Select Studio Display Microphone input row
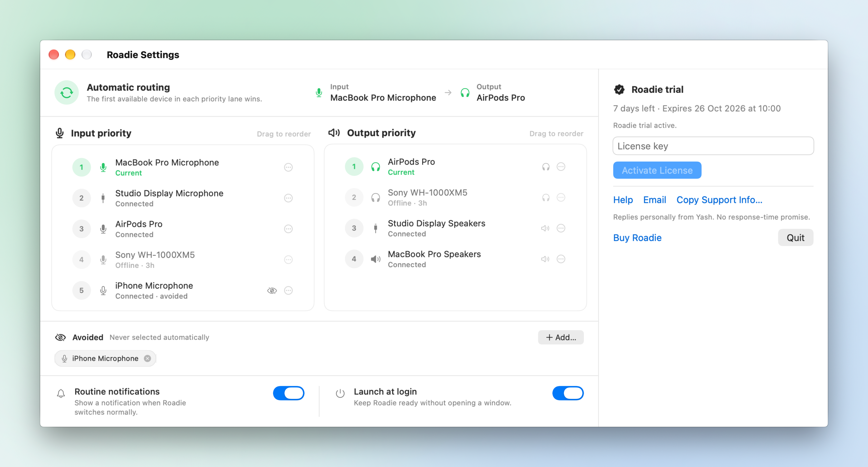868x467 pixels. tap(183, 198)
